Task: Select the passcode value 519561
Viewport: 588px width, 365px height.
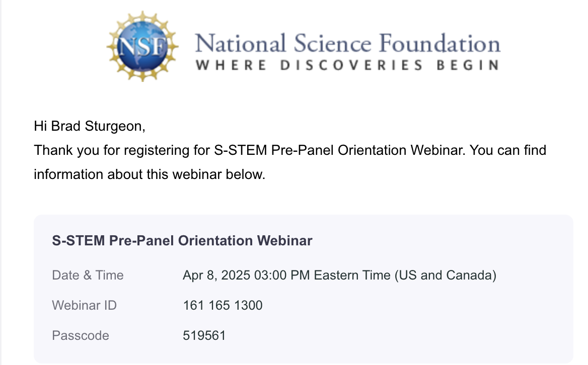Action: pyautogui.click(x=204, y=335)
